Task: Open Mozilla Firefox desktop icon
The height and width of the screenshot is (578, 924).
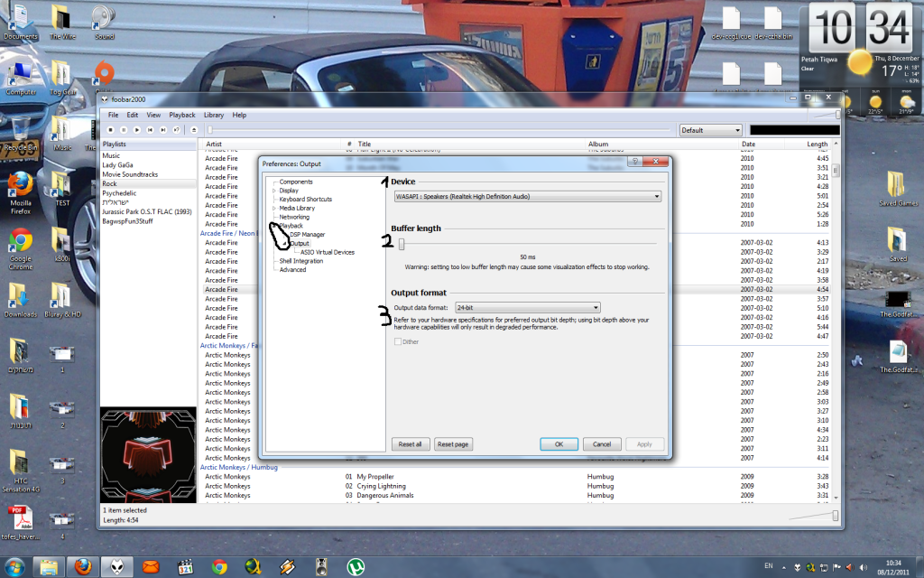Action: pyautogui.click(x=21, y=193)
